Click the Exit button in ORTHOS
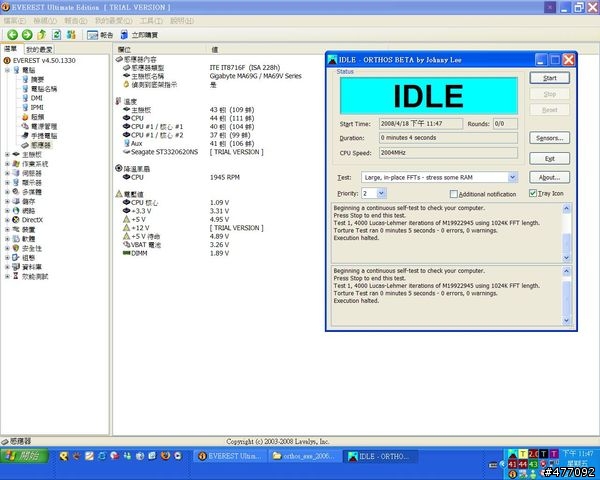600x480 pixels. 549,158
